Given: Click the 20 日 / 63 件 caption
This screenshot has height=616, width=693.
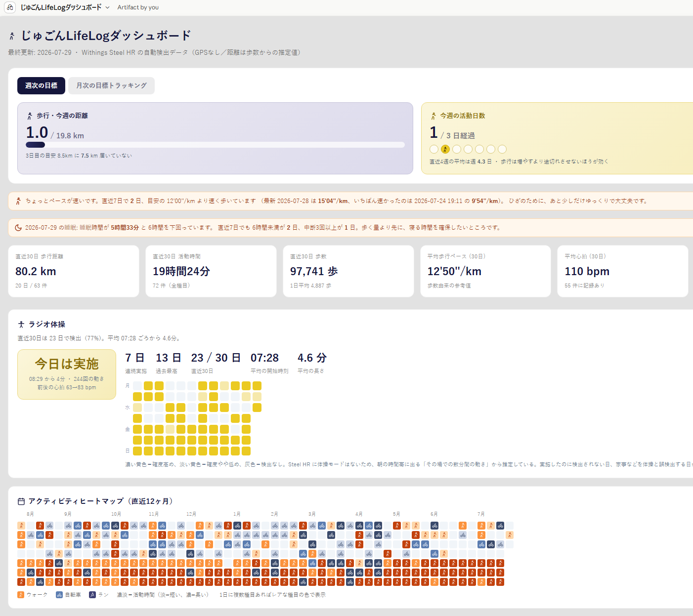Looking at the screenshot, I should click(x=31, y=286).
